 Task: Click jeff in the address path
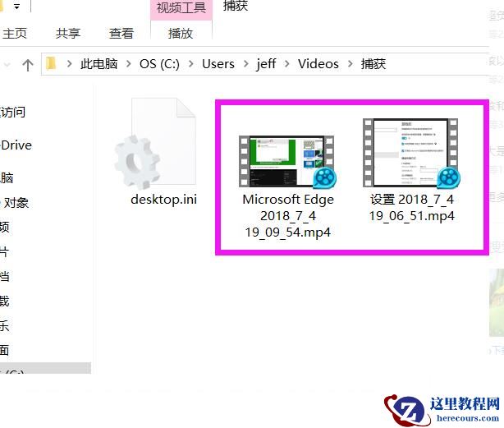pos(266,64)
